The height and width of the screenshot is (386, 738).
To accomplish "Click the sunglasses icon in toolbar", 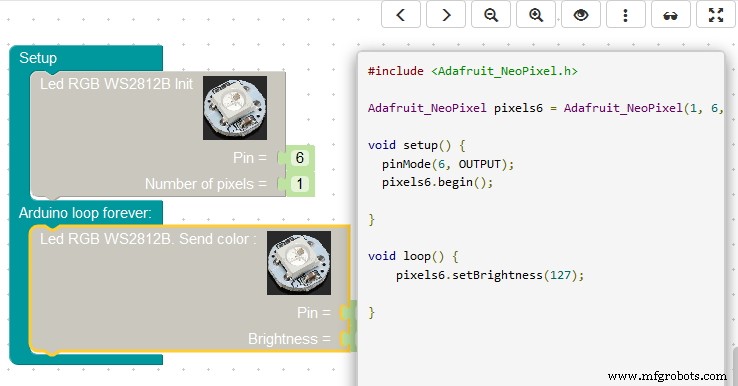I will click(671, 15).
